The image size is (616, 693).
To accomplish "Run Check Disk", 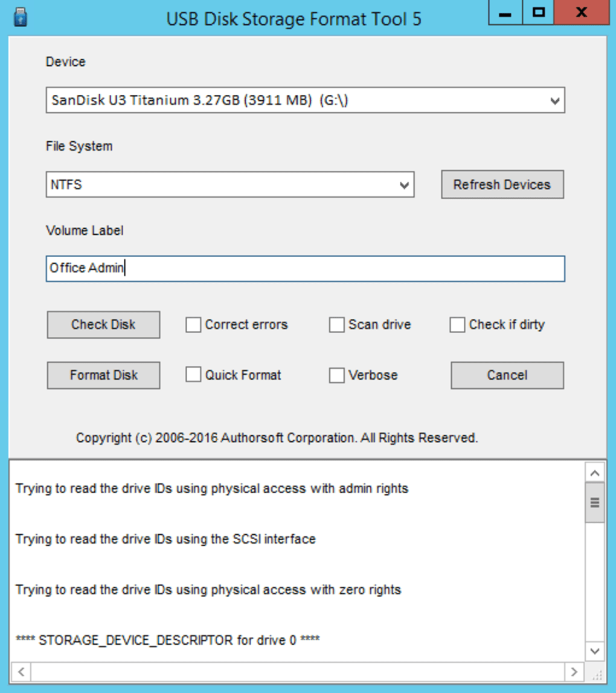I will pyautogui.click(x=103, y=325).
